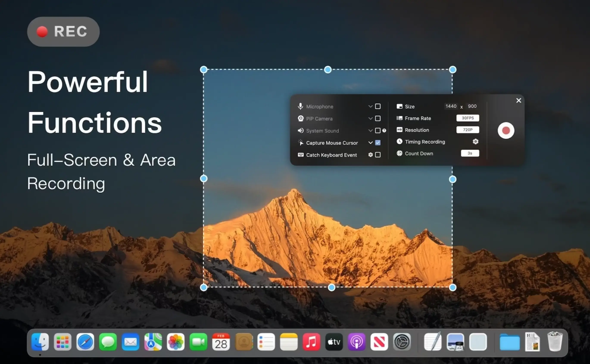This screenshot has width=590, height=364.
Task: Open FaceTime from the Dock
Action: point(198,342)
